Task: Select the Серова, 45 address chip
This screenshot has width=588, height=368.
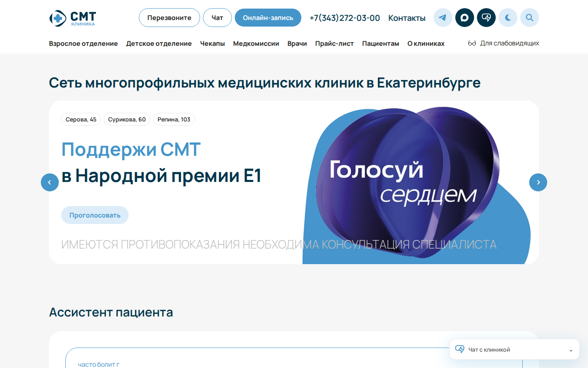Action: pos(81,119)
